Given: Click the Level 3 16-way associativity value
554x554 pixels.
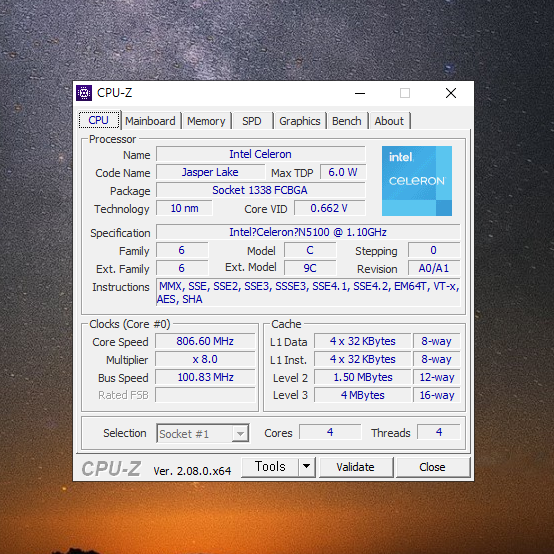Looking at the screenshot, I should point(437,395).
